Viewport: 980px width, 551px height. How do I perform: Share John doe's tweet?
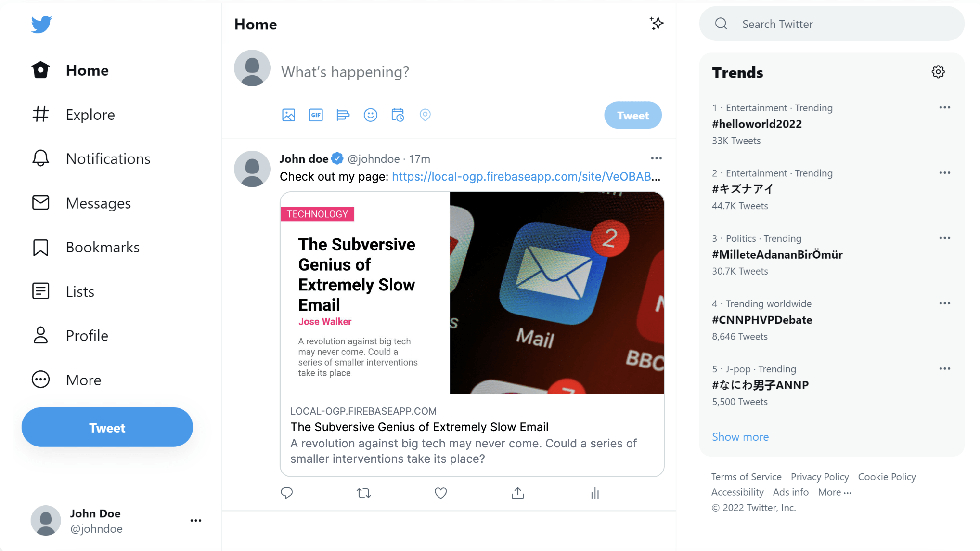click(518, 493)
